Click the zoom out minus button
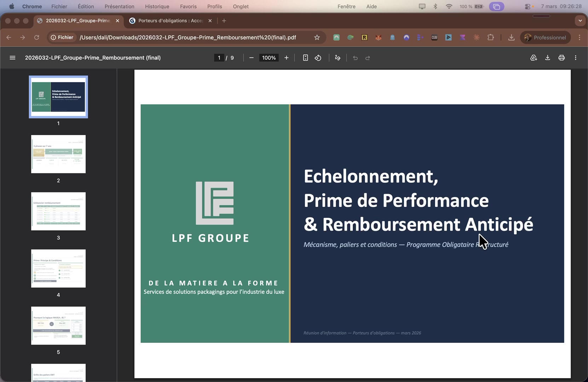The image size is (588, 382). (x=251, y=58)
